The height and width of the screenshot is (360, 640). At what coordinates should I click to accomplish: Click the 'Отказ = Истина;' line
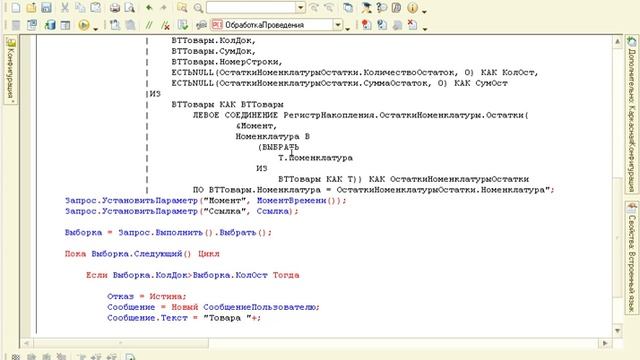[x=147, y=296]
